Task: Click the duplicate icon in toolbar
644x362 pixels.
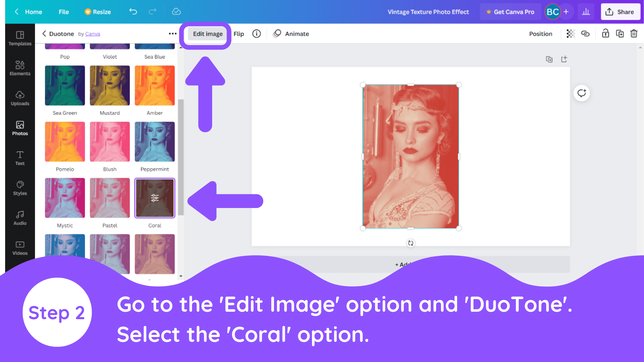Action: (x=620, y=34)
